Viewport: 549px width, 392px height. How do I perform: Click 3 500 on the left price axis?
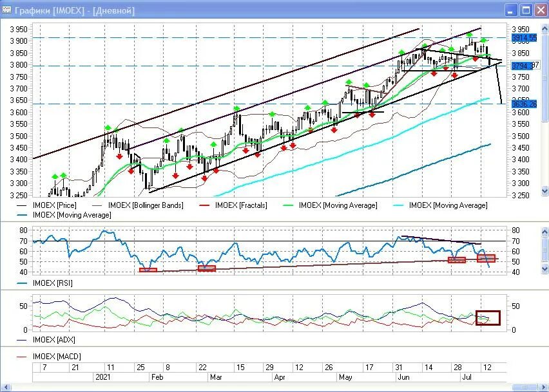19,136
